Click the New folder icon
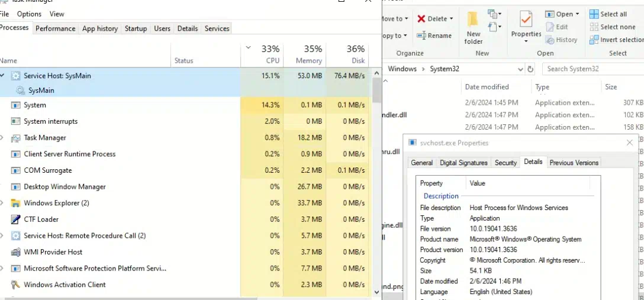 pyautogui.click(x=473, y=20)
